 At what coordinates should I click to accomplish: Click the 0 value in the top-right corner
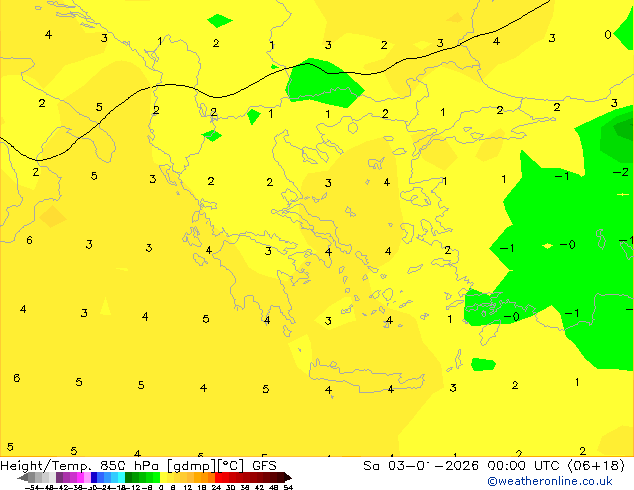click(x=608, y=35)
